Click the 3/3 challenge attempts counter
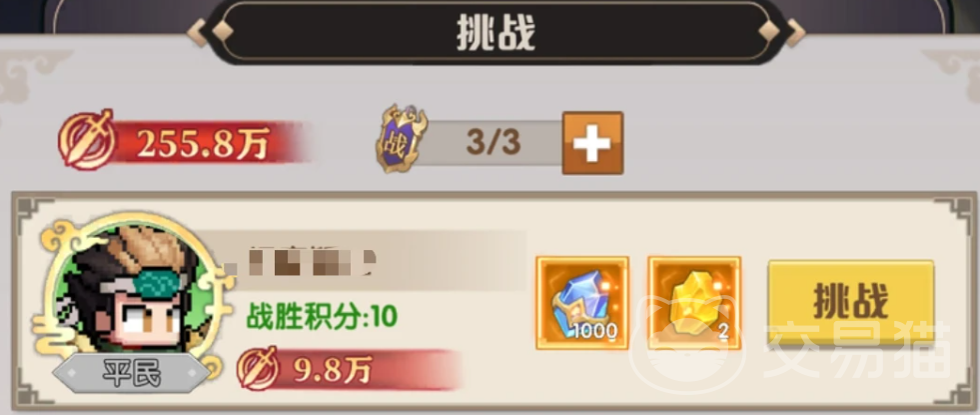This screenshot has width=980, height=415. tap(493, 143)
